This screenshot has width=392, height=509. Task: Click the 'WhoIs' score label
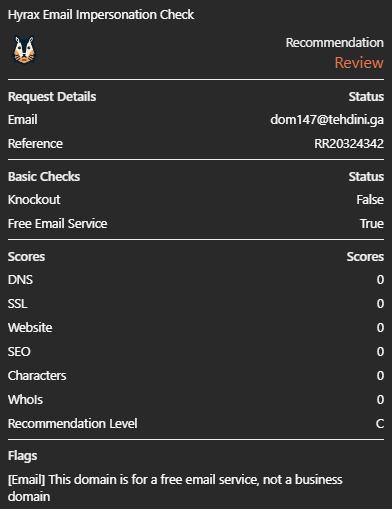click(x=25, y=400)
